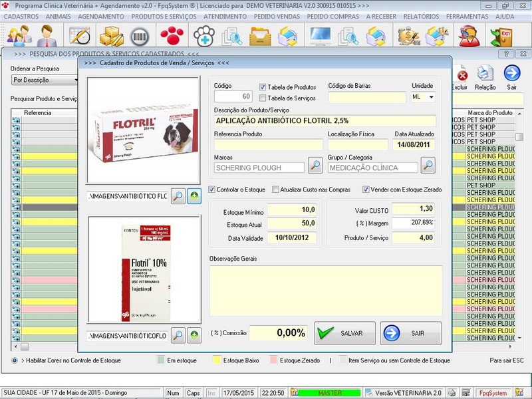The width and height of the screenshot is (532, 399).
Task: Click the businessman user icon in toolbar
Action: (x=47, y=35)
